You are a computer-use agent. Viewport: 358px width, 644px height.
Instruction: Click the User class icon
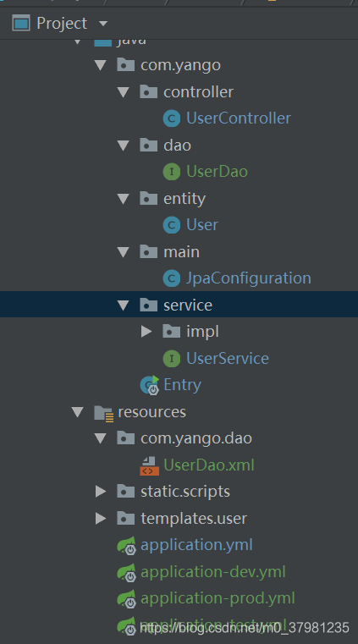pyautogui.click(x=172, y=225)
